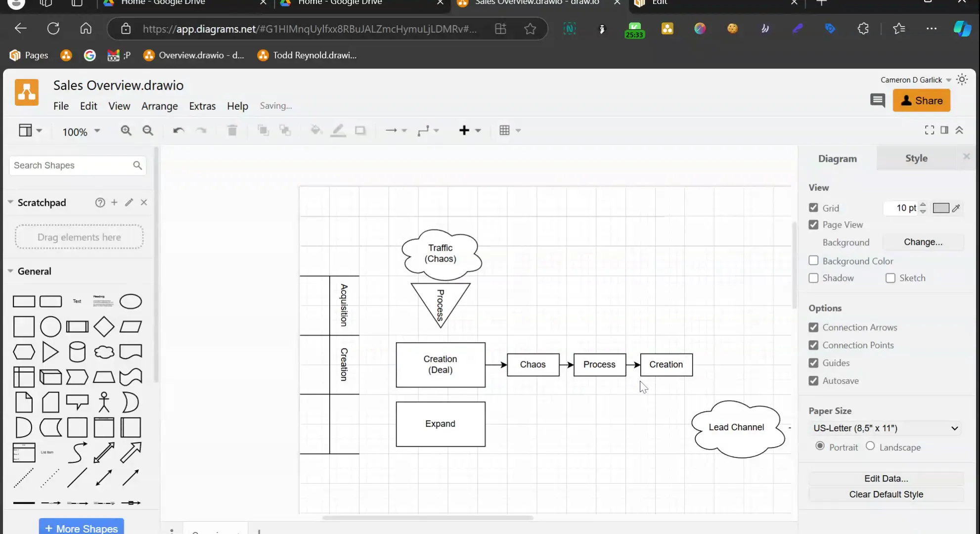980x534 pixels.
Task: Click the Share button
Action: (922, 100)
